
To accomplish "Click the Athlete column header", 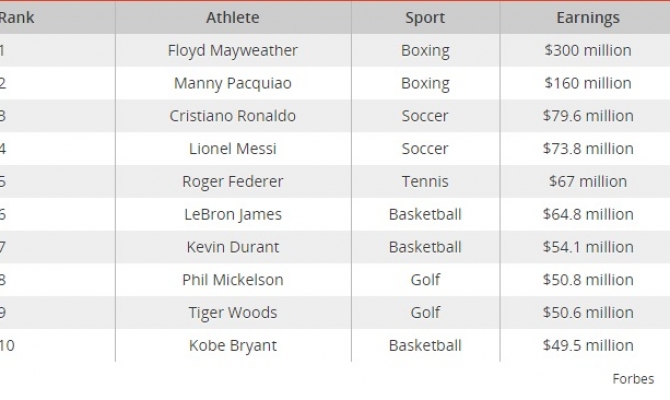I will coord(233,17).
